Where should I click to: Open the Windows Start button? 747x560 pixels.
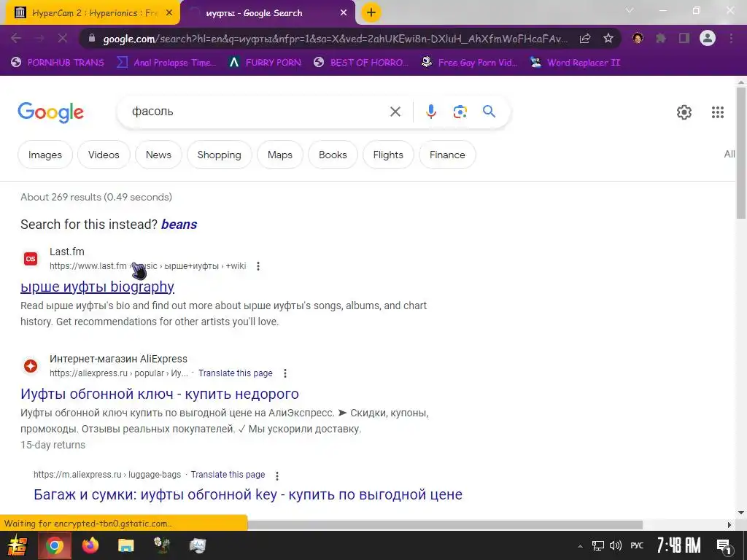click(17, 545)
